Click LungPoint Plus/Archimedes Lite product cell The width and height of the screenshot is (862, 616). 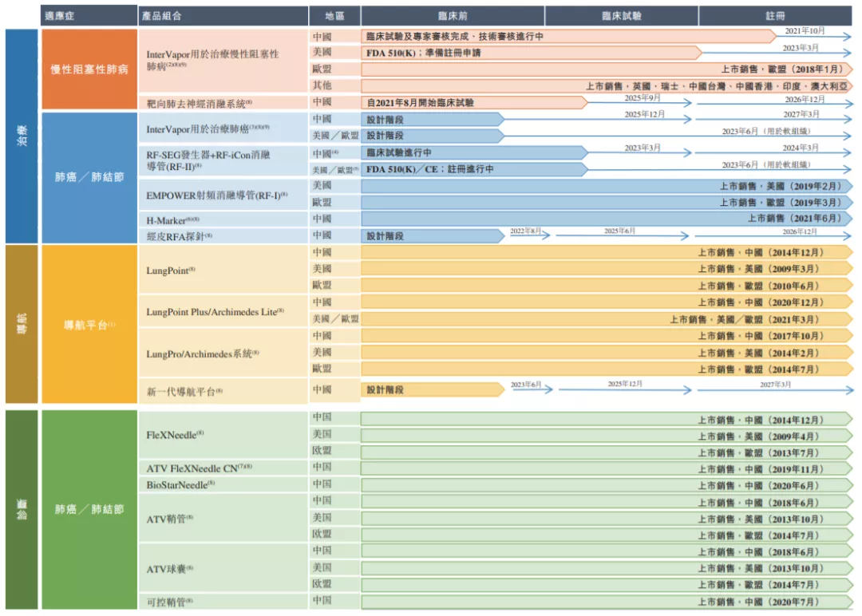223,311
